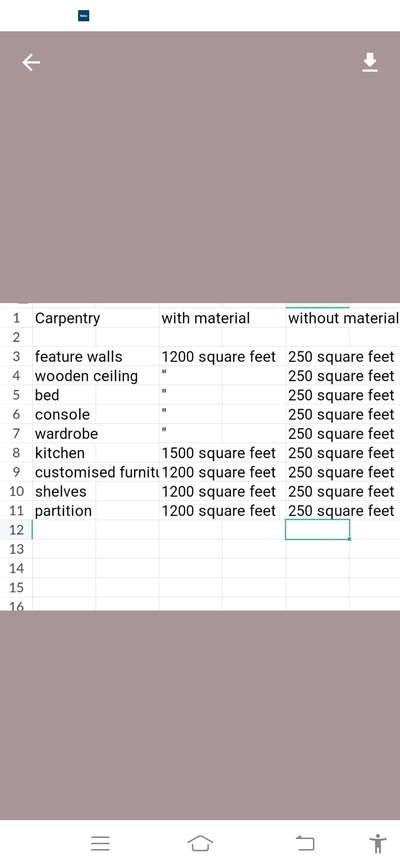Tap the download icon
Image resolution: width=400 pixels, height=867 pixels.
370,62
